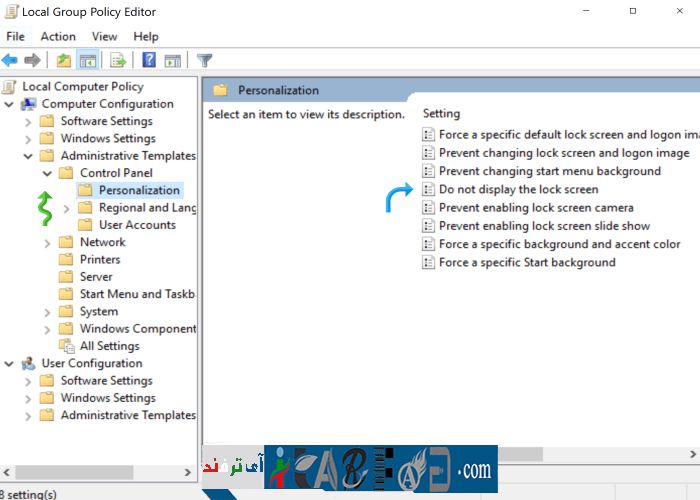Click the Back arrow toolbar icon
This screenshot has height=500, width=700.
(10, 60)
